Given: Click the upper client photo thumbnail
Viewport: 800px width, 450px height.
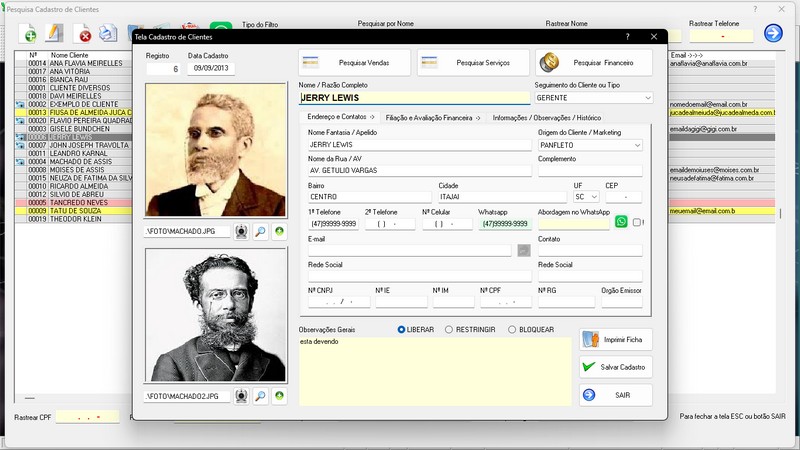Looking at the screenshot, I should [216, 150].
